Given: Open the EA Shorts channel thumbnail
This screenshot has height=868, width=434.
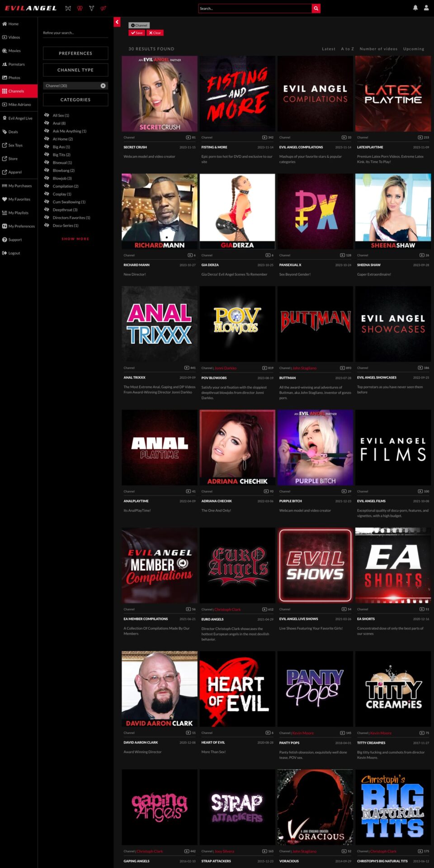Looking at the screenshot, I should tap(393, 566).
